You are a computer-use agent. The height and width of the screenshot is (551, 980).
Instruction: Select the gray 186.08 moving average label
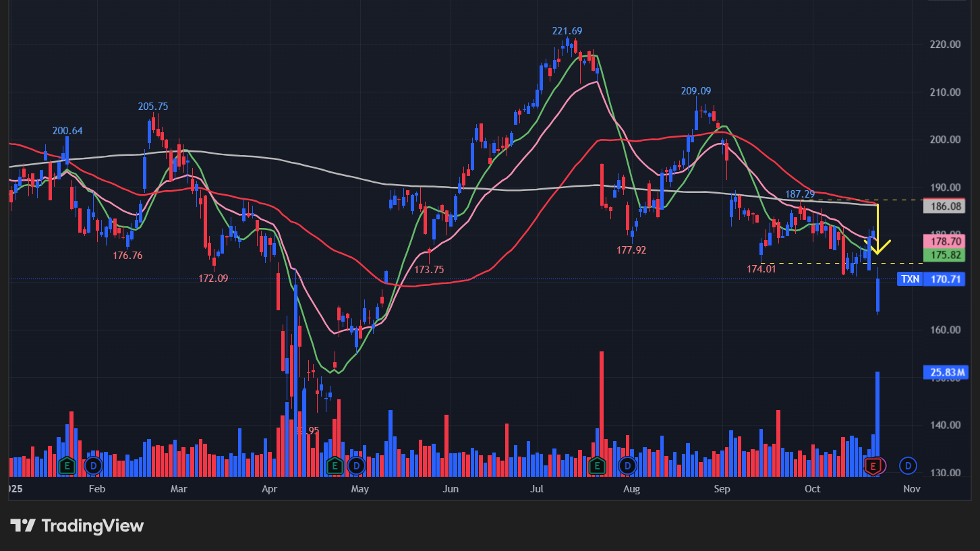coord(944,207)
